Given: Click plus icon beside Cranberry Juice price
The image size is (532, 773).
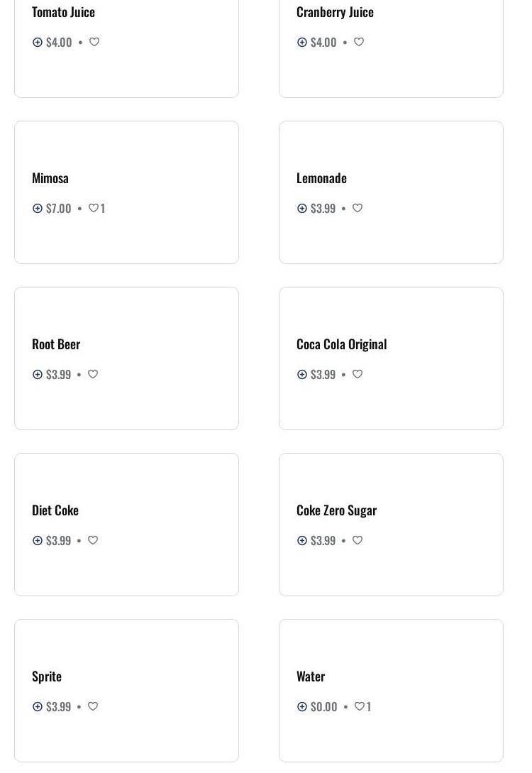Looking at the screenshot, I should coord(302,42).
